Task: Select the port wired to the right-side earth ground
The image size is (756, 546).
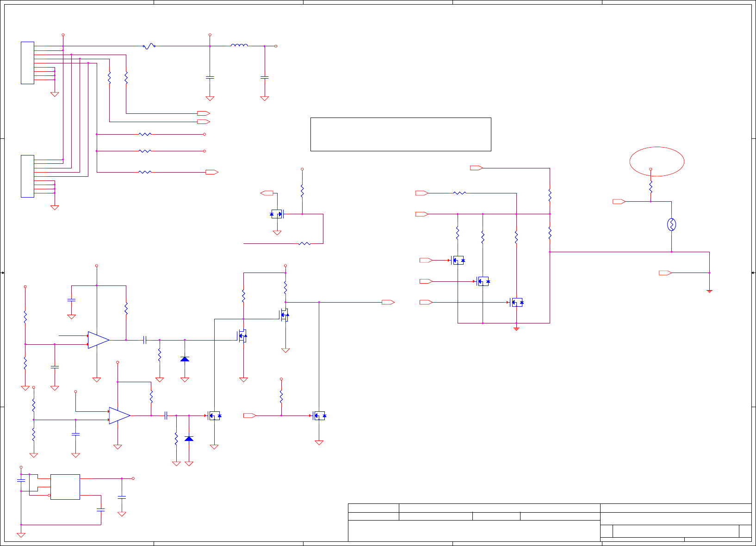Action: tap(665, 273)
